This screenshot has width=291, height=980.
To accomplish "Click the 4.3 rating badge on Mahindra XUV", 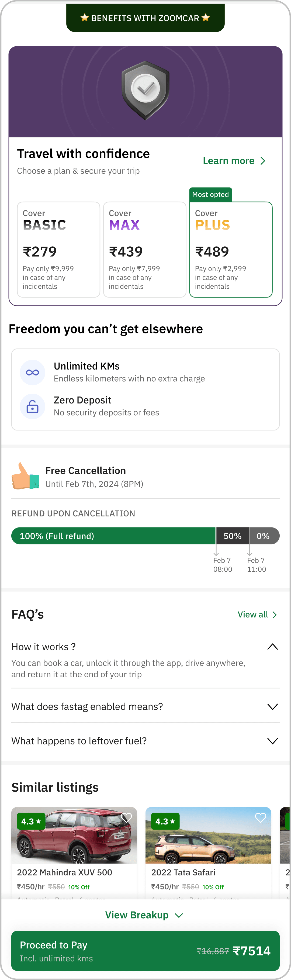I will (31, 821).
